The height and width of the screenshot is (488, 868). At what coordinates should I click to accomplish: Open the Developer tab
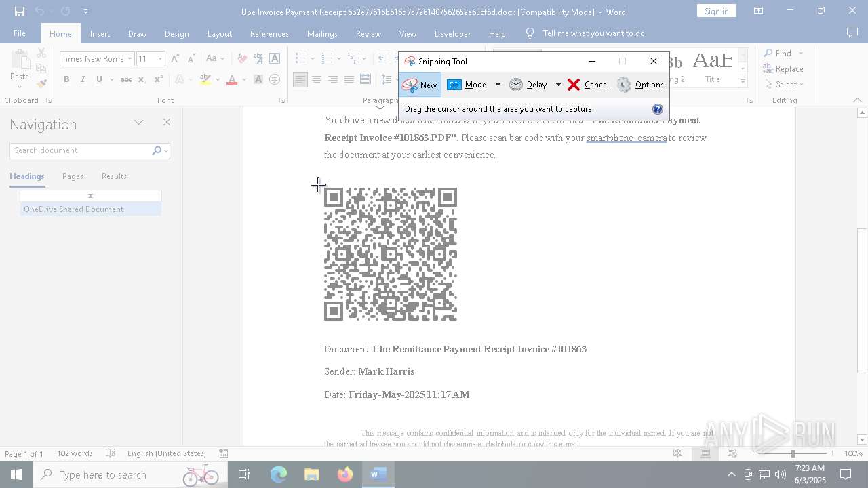(452, 34)
